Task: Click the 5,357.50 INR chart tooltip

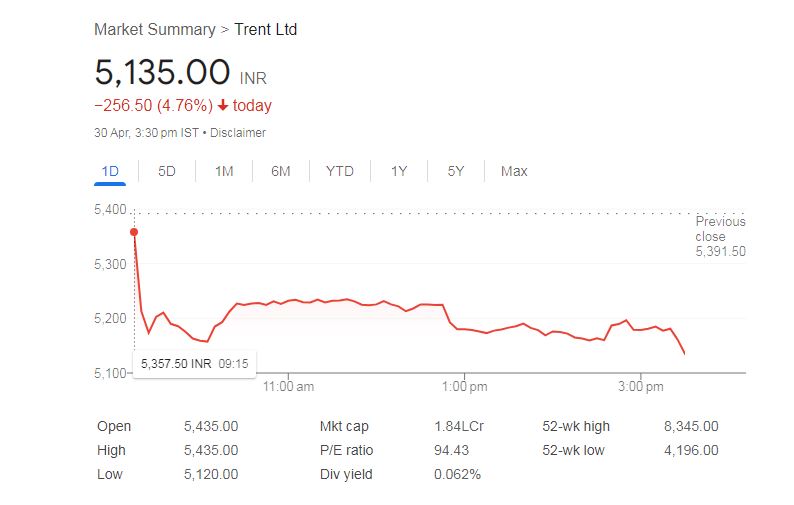Action: 194,363
